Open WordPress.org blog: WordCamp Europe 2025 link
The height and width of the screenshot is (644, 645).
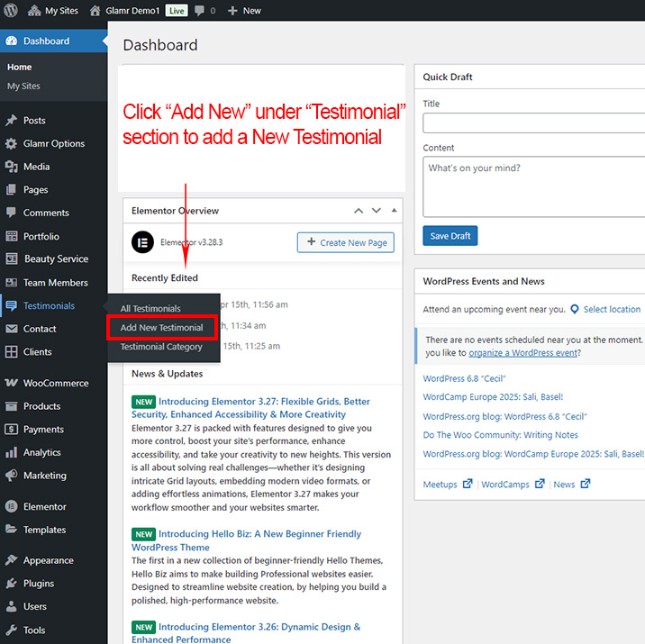[533, 454]
